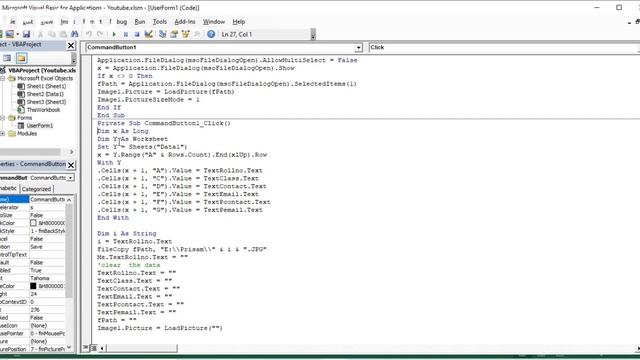Open the Window menu

[x=214, y=22]
